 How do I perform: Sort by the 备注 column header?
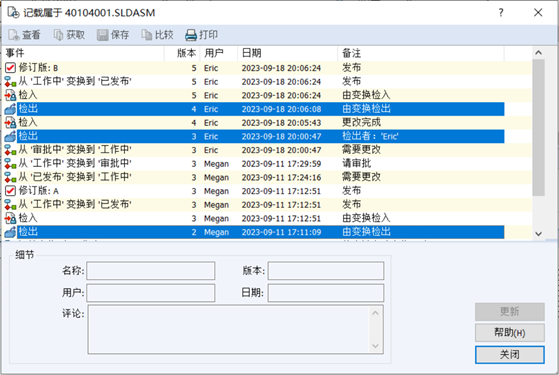(x=421, y=53)
